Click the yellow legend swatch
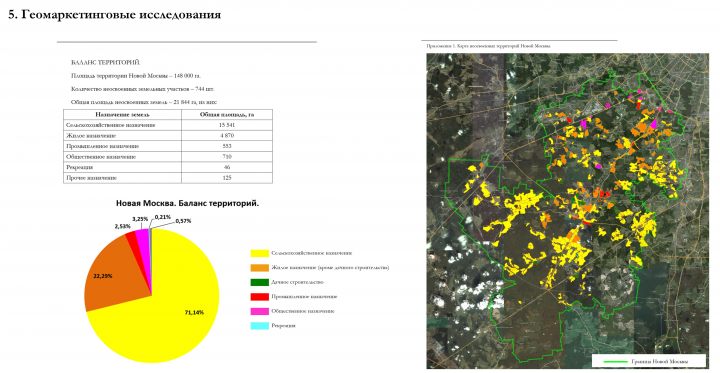The image size is (720, 373). (x=259, y=253)
